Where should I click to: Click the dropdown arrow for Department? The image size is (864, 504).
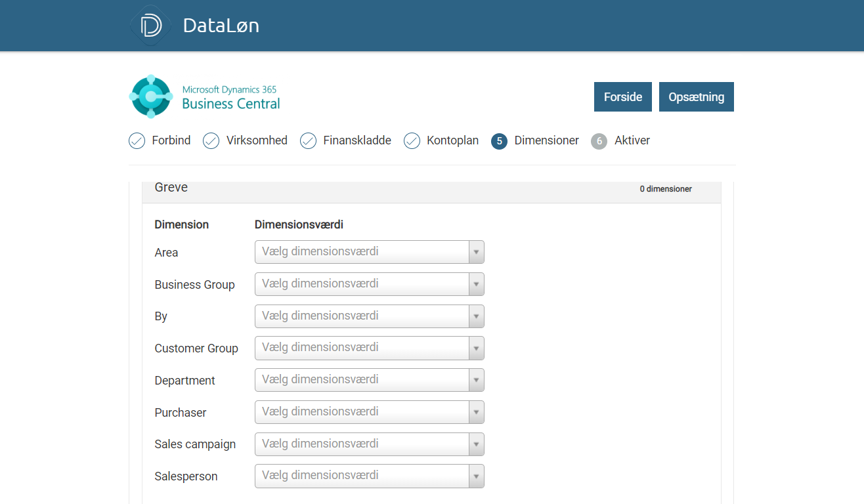477,380
